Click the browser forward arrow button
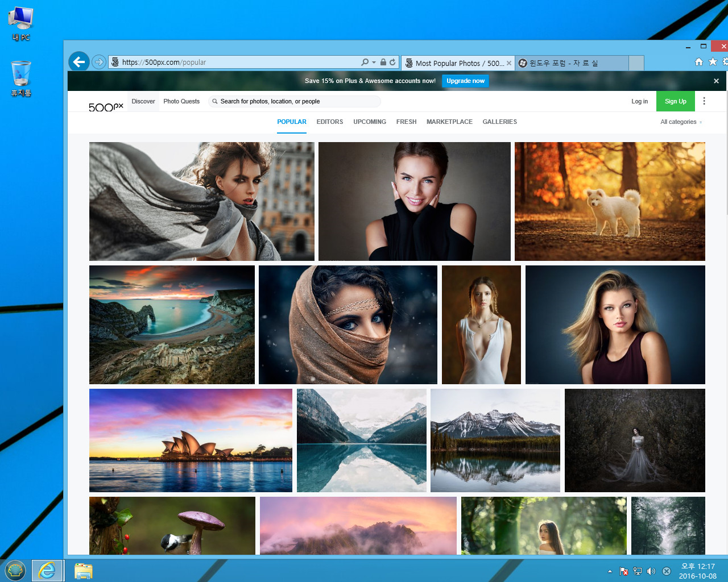728x582 pixels. pos(99,62)
